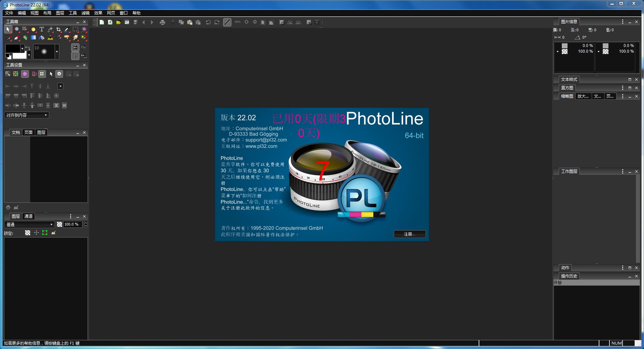Open the background color dropdown arrow
This screenshot has height=349, width=644.
click(x=29, y=55)
